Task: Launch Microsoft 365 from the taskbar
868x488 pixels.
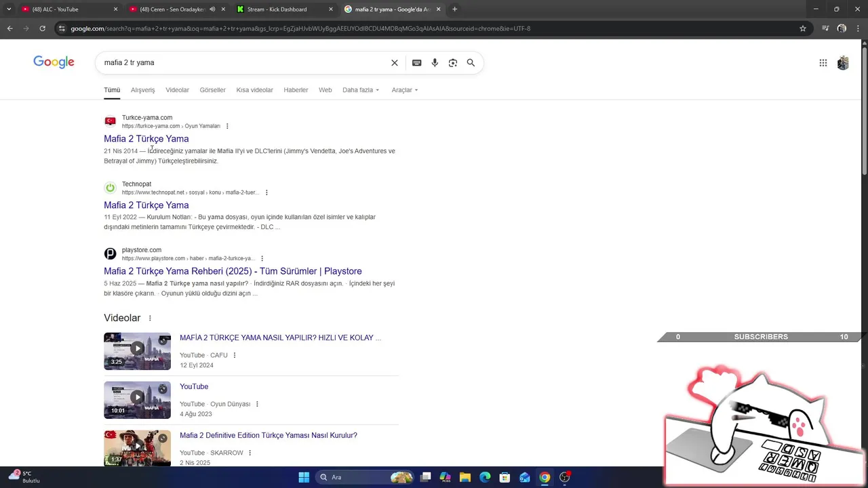Action: (x=445, y=477)
